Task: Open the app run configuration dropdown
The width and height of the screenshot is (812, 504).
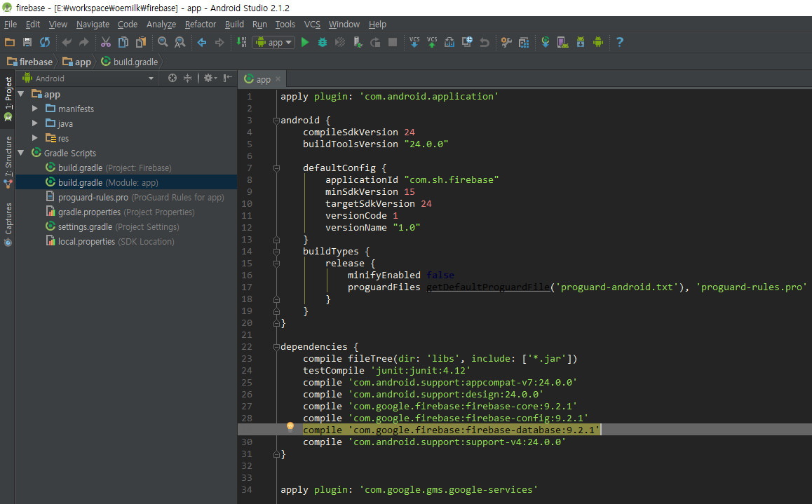Action: click(x=273, y=43)
